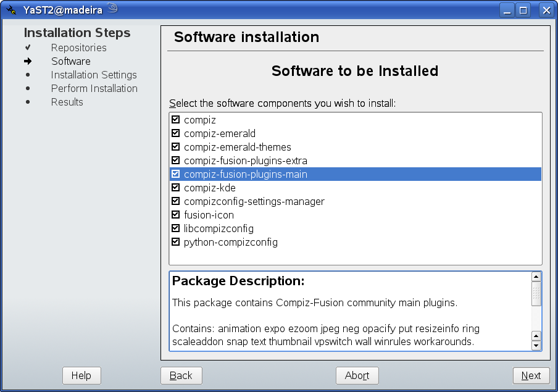Open the Help button

click(81, 375)
